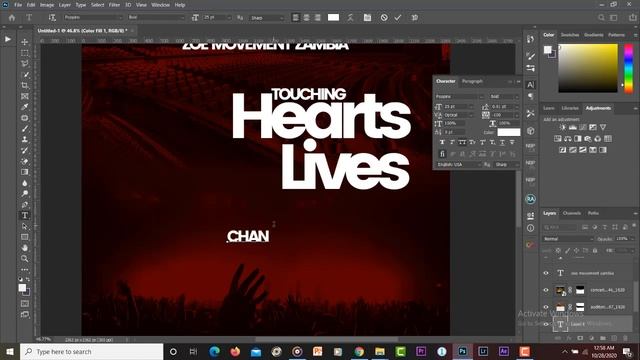Open layer blend mode Normal dropdown
This screenshot has width=640, height=360.
[x=568, y=239]
